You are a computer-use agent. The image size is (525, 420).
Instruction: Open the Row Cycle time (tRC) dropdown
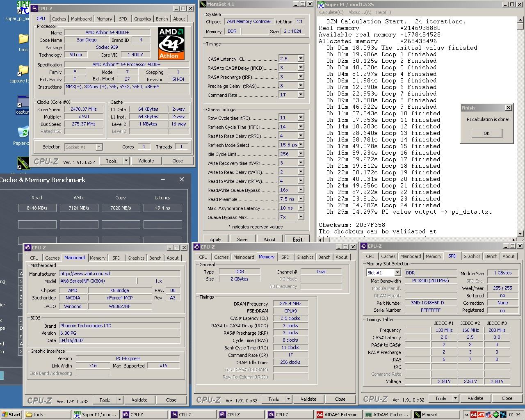[x=301, y=118]
